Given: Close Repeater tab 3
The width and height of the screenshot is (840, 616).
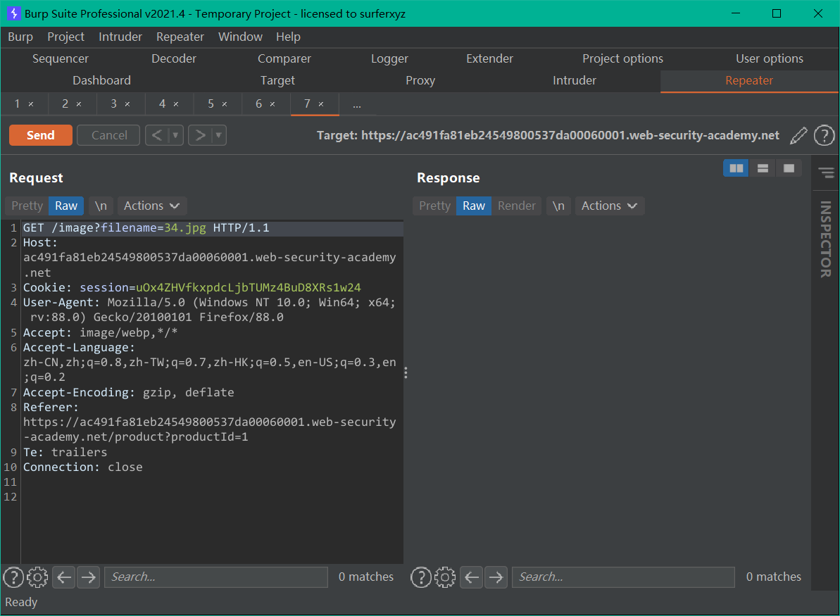Looking at the screenshot, I should [127, 104].
